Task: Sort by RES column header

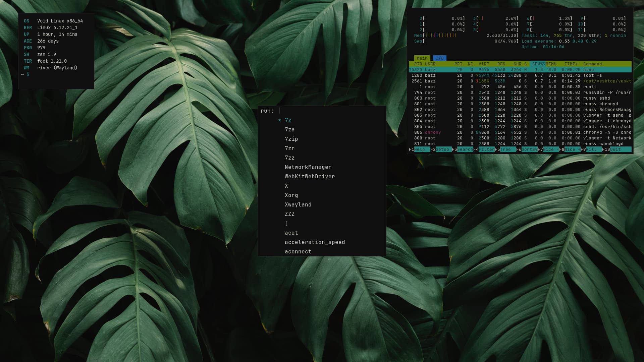Action: (x=501, y=64)
